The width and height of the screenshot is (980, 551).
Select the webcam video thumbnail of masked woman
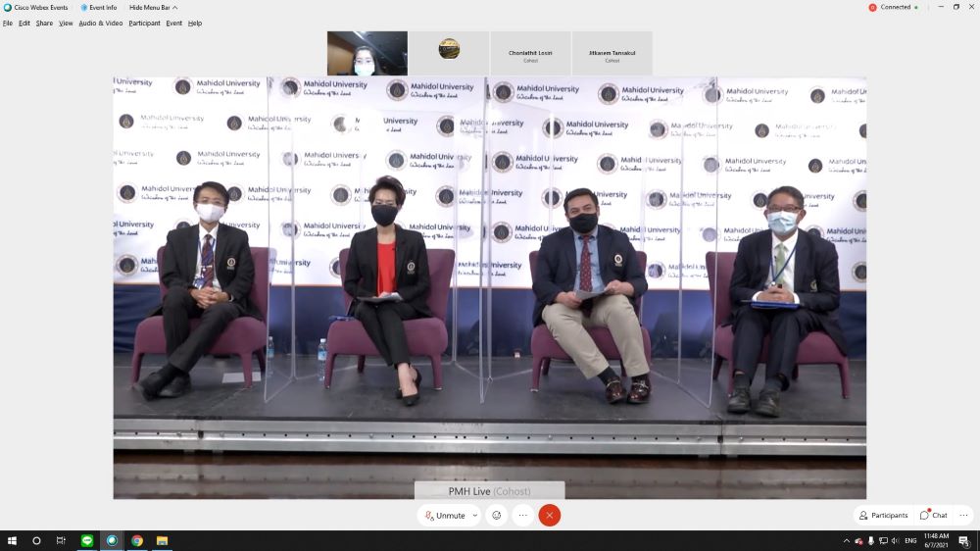pos(367,53)
